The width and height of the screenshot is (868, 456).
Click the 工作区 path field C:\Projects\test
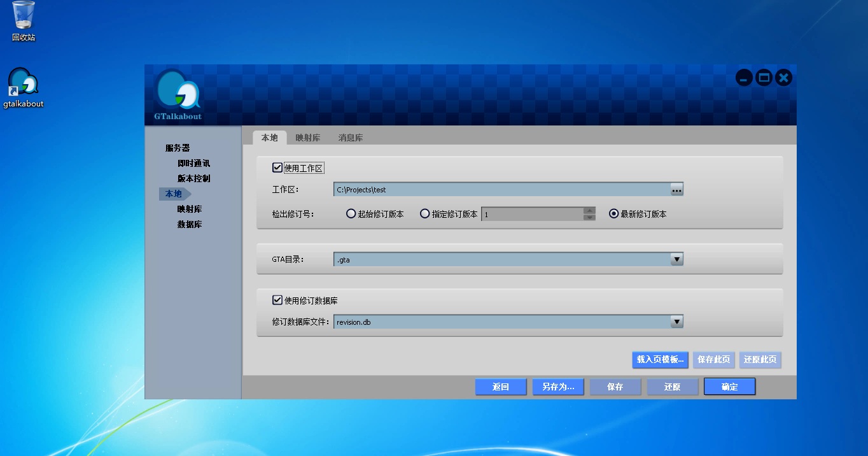(501, 189)
